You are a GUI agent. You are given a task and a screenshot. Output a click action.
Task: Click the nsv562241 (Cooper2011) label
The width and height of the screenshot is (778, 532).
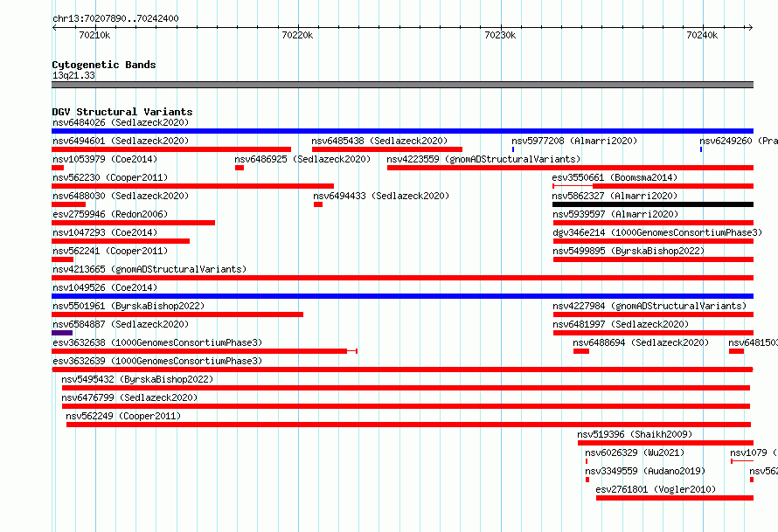(x=110, y=251)
